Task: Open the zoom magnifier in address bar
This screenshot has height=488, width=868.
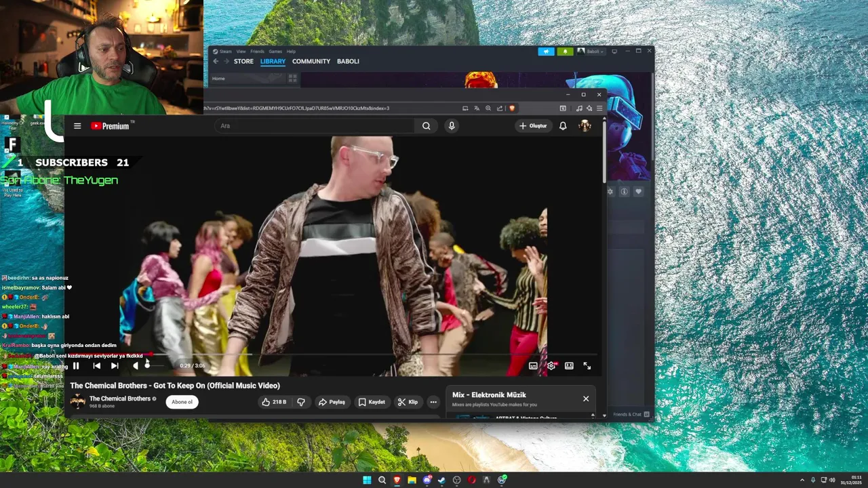Action: 488,108
